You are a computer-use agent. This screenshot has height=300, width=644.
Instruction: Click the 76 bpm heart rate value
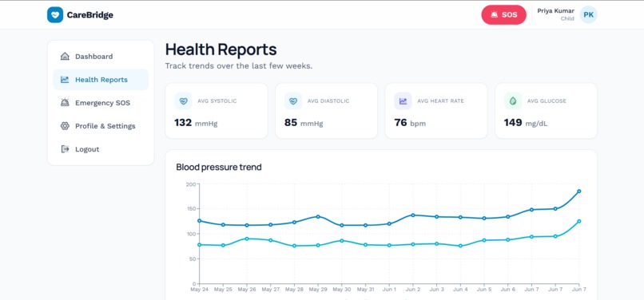tap(410, 123)
